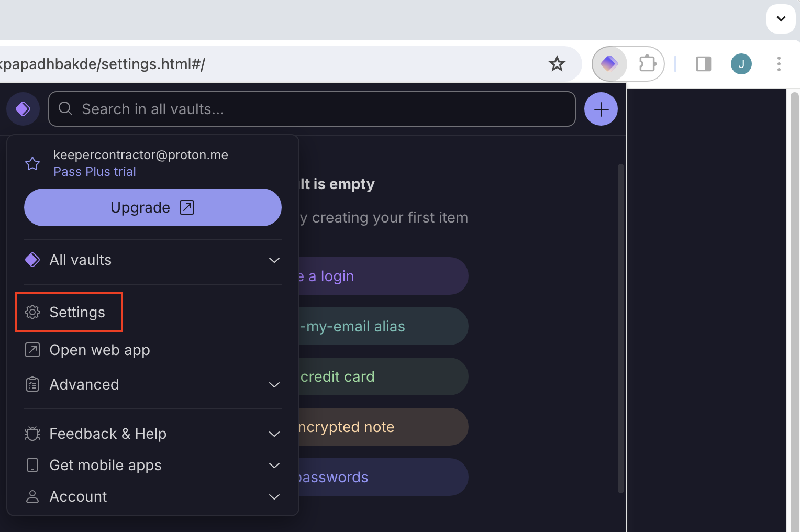The width and height of the screenshot is (800, 532).
Task: Expand the All vaults dropdown
Action: click(x=153, y=260)
